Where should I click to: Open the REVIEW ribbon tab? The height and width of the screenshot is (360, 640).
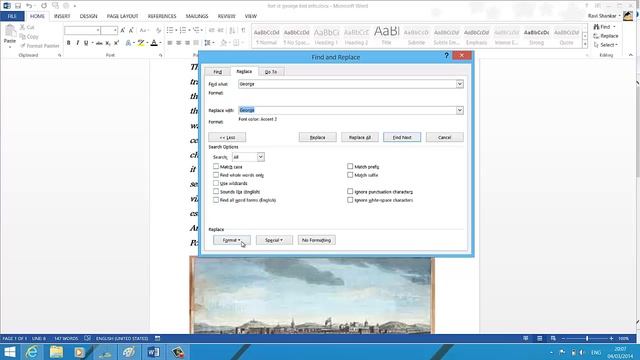click(x=226, y=16)
